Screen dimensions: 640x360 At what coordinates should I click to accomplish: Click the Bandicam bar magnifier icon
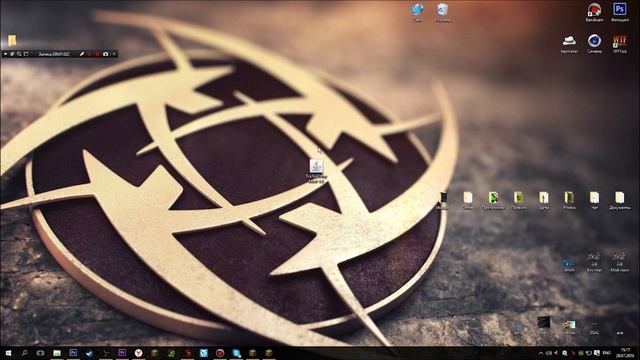[19, 54]
